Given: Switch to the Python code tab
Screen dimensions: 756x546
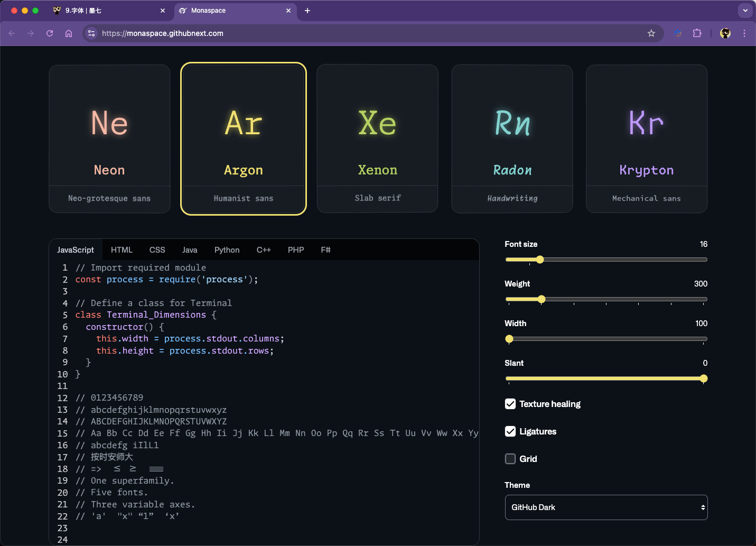Looking at the screenshot, I should pyautogui.click(x=227, y=250).
